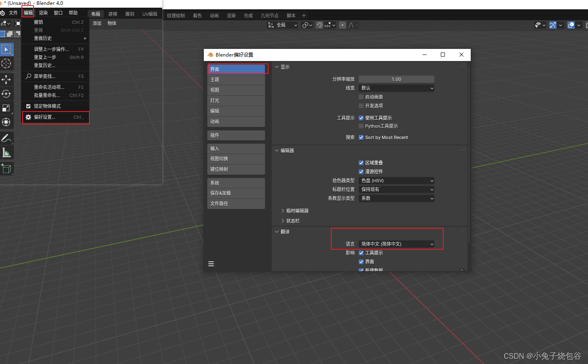Select the Measure ruler tool
Image resolution: width=588 pixels, height=364 pixels.
pyautogui.click(x=6, y=152)
